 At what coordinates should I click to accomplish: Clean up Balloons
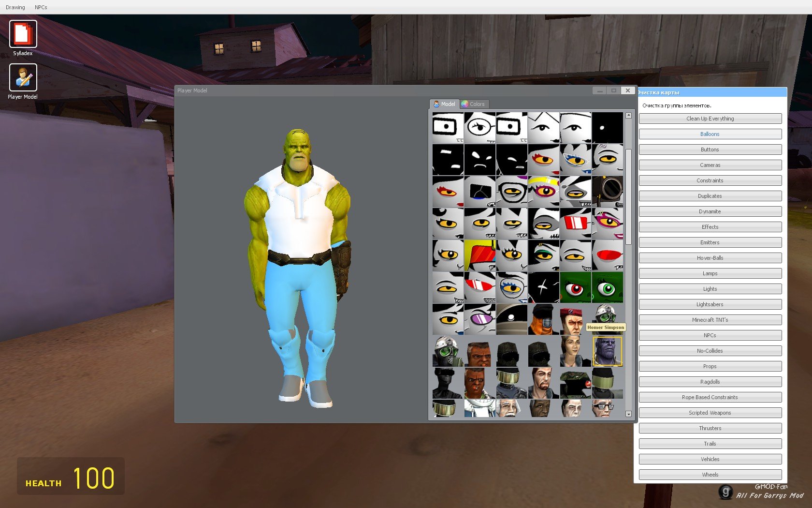pos(710,134)
